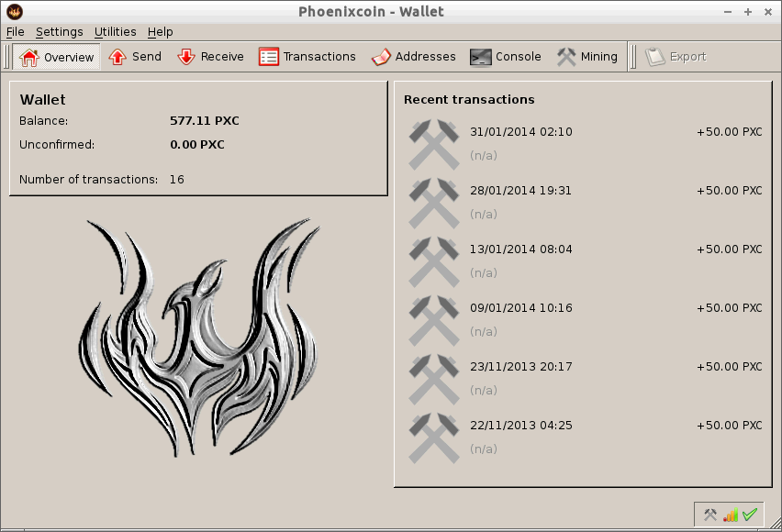
Task: Click the (n/a) label under 22/11/2013 04:25
Action: click(484, 449)
